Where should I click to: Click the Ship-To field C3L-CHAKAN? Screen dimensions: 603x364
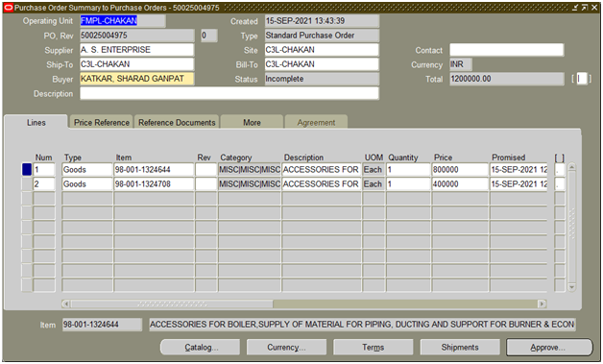[137, 64]
